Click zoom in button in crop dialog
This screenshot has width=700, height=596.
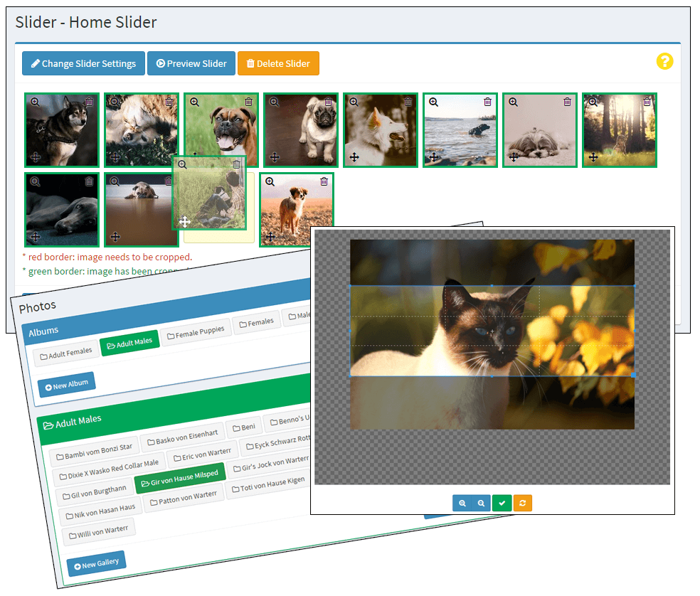click(x=462, y=503)
